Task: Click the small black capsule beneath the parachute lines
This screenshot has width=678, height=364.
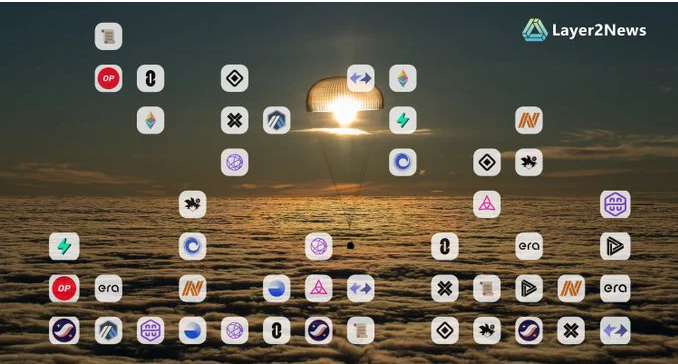Action: tap(351, 246)
